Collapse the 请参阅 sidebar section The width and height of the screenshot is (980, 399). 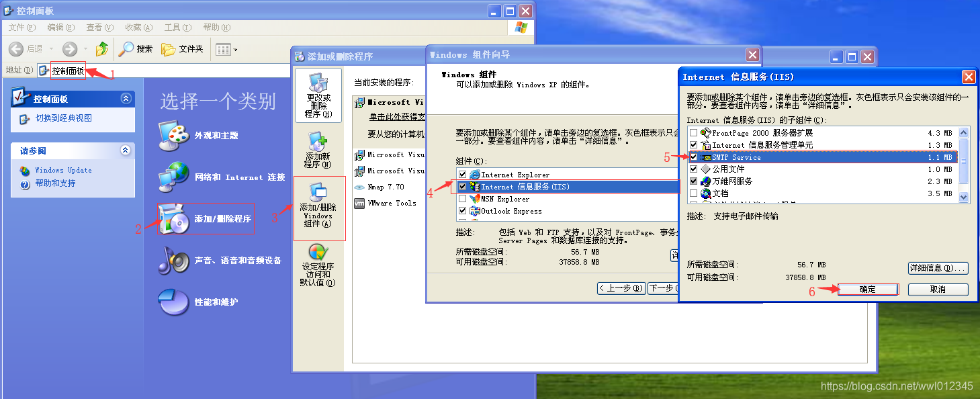(126, 150)
